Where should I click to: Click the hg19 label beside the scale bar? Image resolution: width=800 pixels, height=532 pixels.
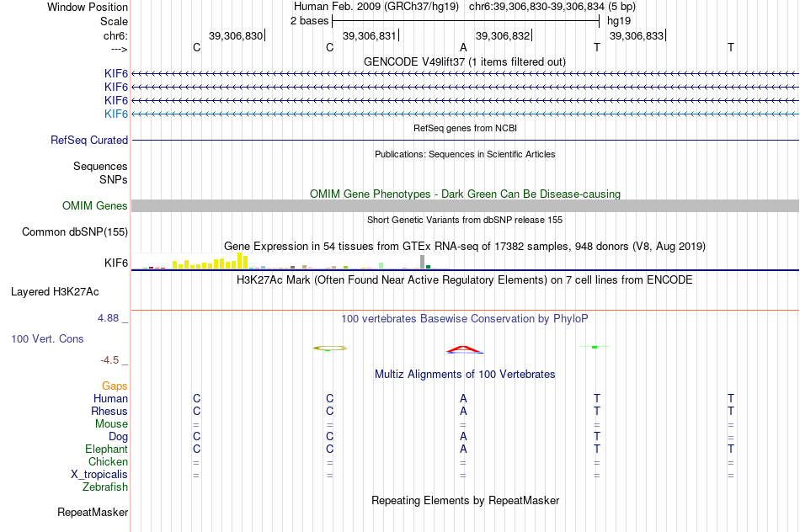pos(618,21)
